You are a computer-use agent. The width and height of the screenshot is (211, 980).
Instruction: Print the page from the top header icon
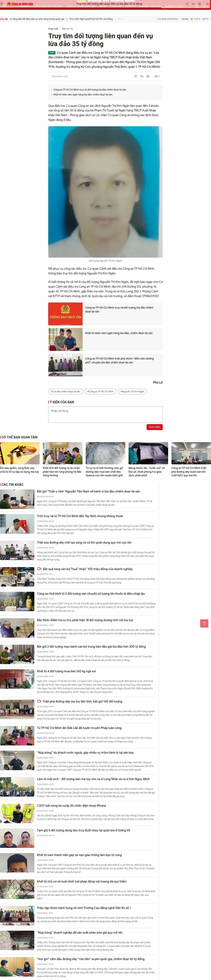(x=199, y=4)
